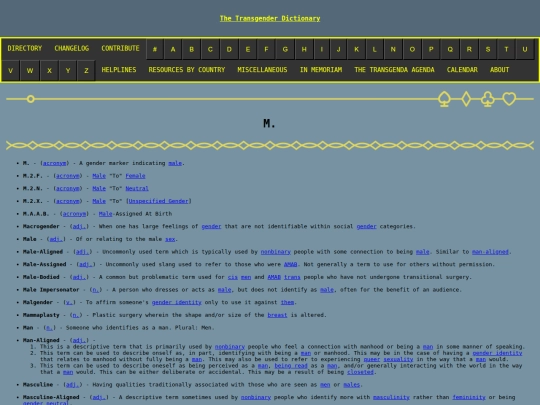Jump to letter W entries

(x=30, y=71)
